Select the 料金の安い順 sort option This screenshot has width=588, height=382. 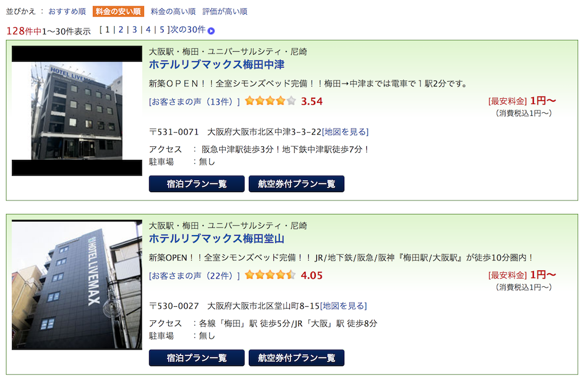tap(118, 11)
